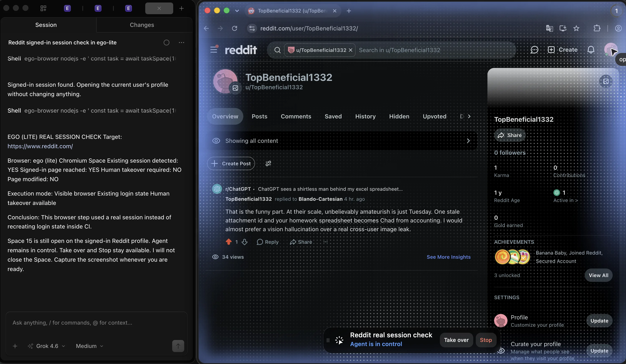Share the profile from the sidebar
Screen dimensions: 626x364
click(x=510, y=135)
